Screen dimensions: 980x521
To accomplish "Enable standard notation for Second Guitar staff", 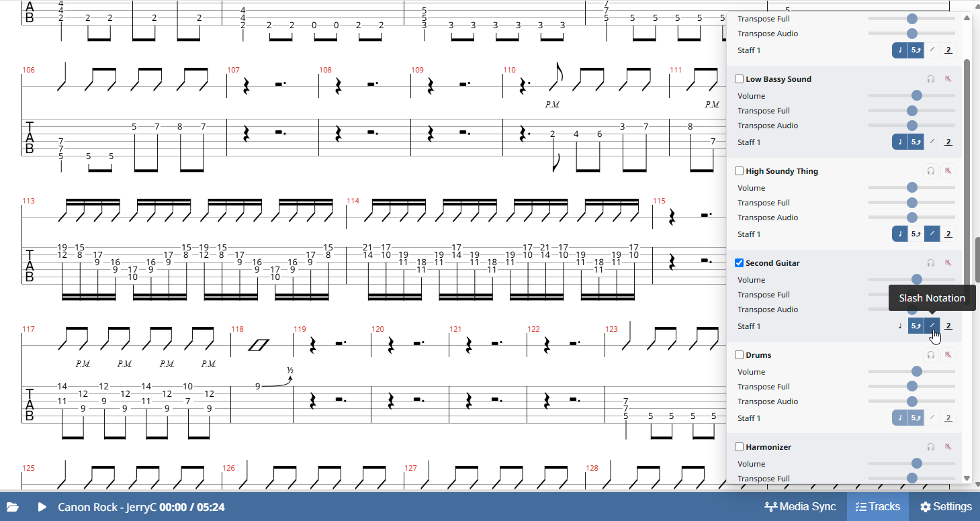I will pos(900,326).
